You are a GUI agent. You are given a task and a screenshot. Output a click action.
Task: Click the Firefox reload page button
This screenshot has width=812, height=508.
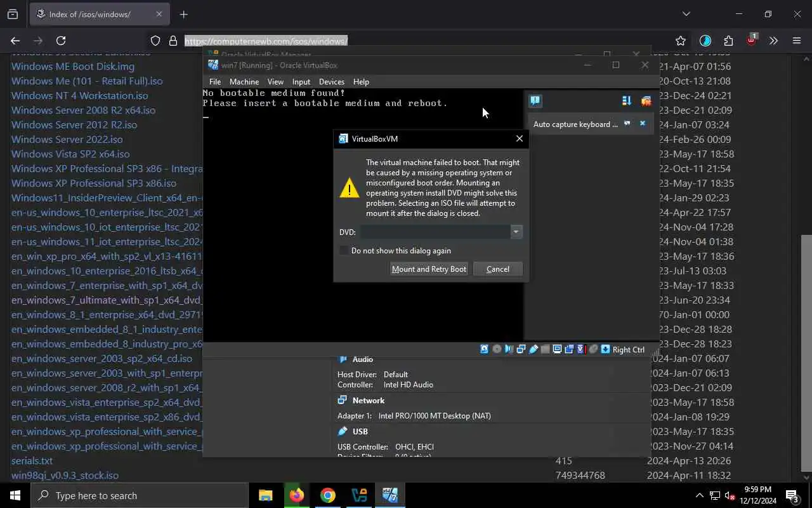coord(61,41)
